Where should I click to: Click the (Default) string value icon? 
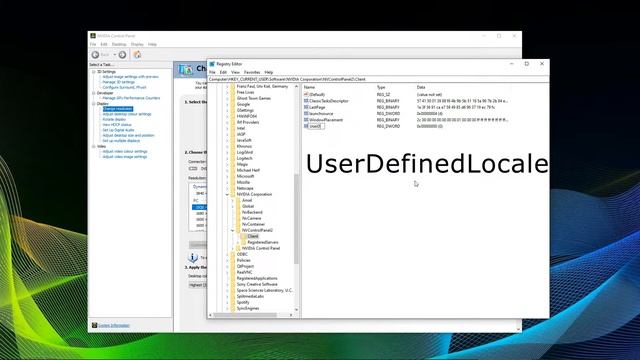pyautogui.click(x=306, y=94)
